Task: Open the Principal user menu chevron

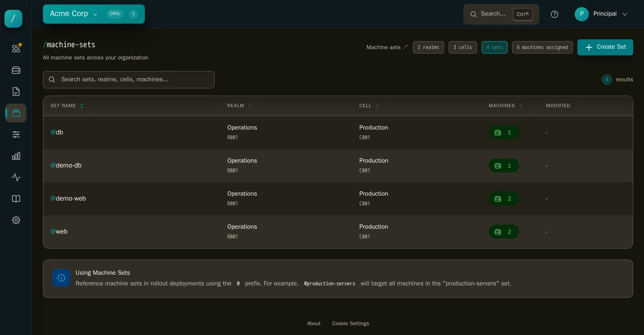Action: pos(625,14)
